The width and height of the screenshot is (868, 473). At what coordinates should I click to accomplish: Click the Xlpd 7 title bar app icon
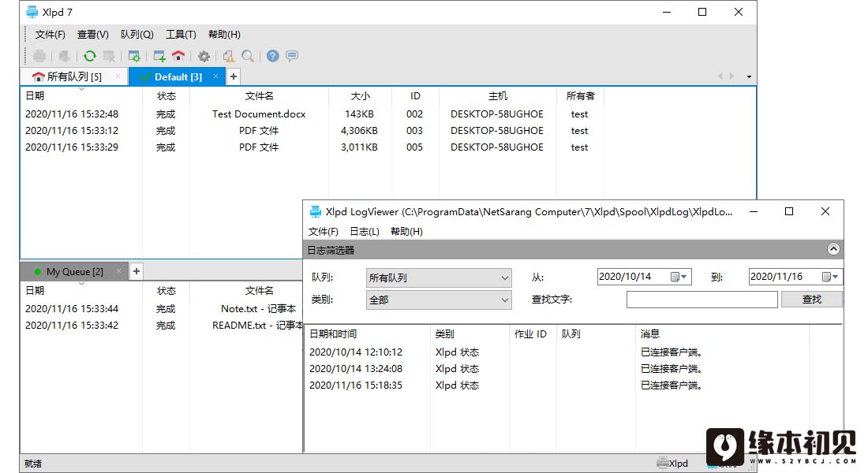(x=32, y=12)
